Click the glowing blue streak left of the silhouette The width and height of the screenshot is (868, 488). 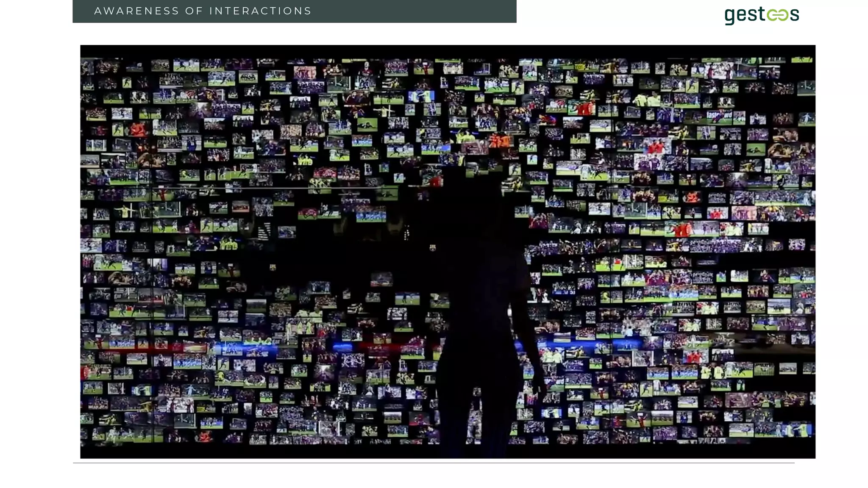pyautogui.click(x=246, y=348)
